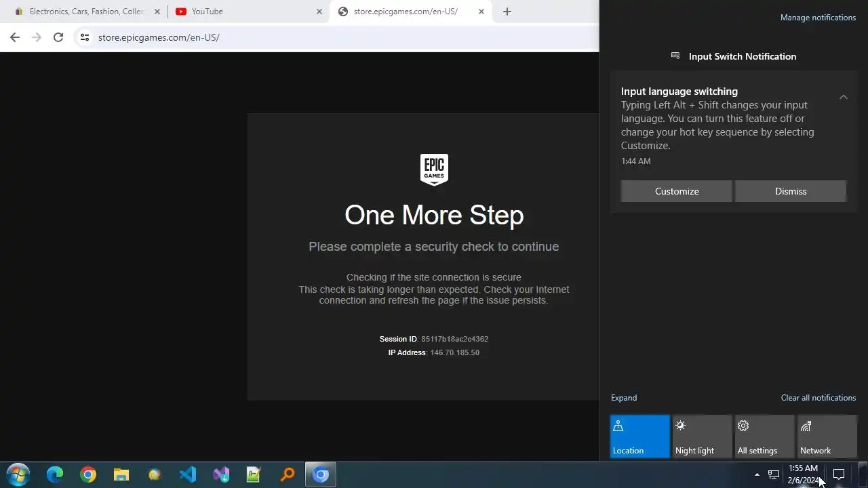Screen dimensions: 868x488
Task: Reload the Epic Games page
Action: coord(58,37)
